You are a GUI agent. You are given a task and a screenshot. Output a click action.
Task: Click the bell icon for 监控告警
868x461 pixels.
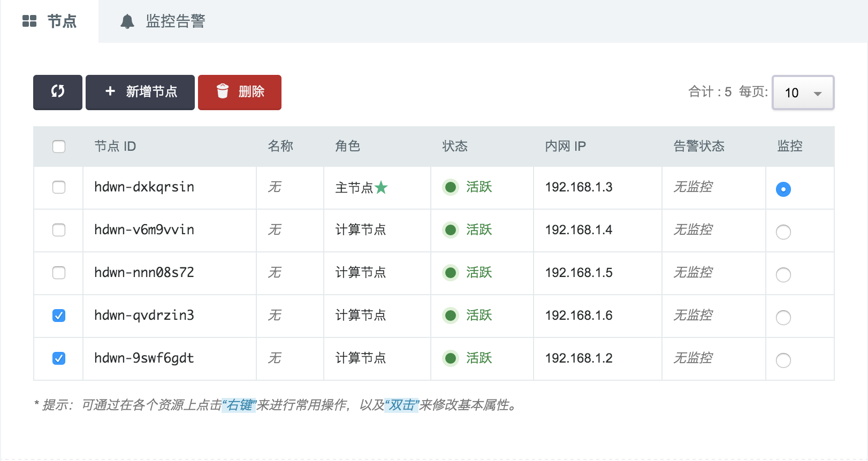[x=127, y=21]
